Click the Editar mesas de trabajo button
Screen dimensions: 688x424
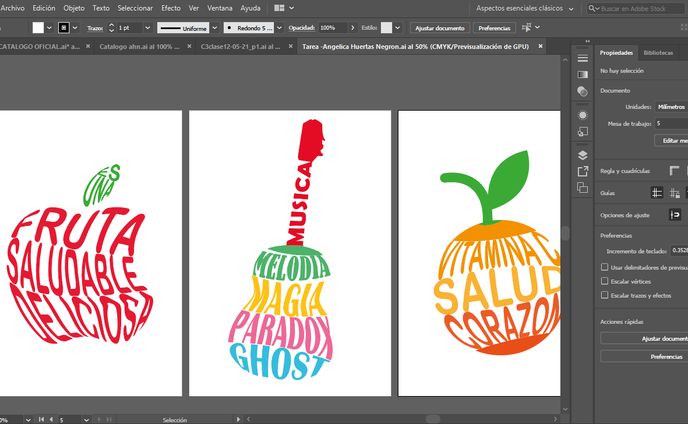[x=672, y=140]
